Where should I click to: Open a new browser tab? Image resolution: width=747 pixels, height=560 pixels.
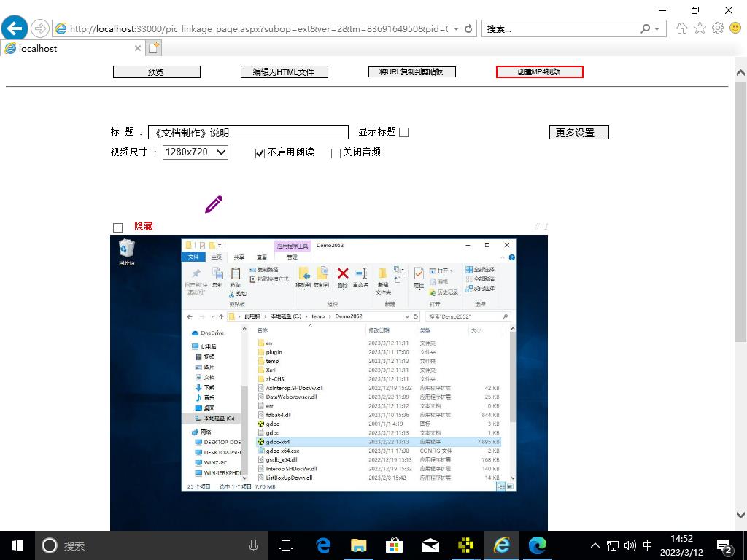tap(153, 48)
